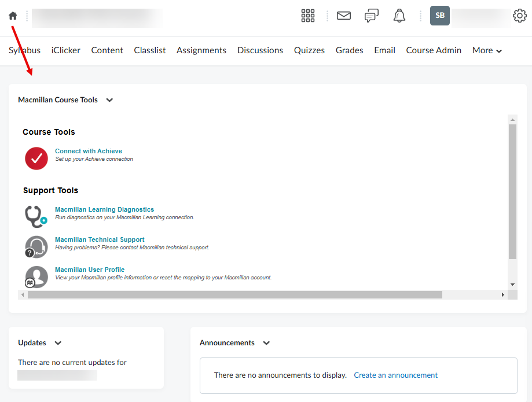This screenshot has height=402, width=532.
Task: Open the chat message icon
Action: [371, 16]
